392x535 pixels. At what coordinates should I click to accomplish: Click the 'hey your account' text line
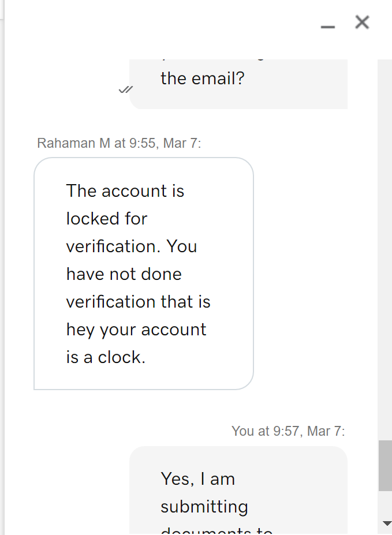136,330
